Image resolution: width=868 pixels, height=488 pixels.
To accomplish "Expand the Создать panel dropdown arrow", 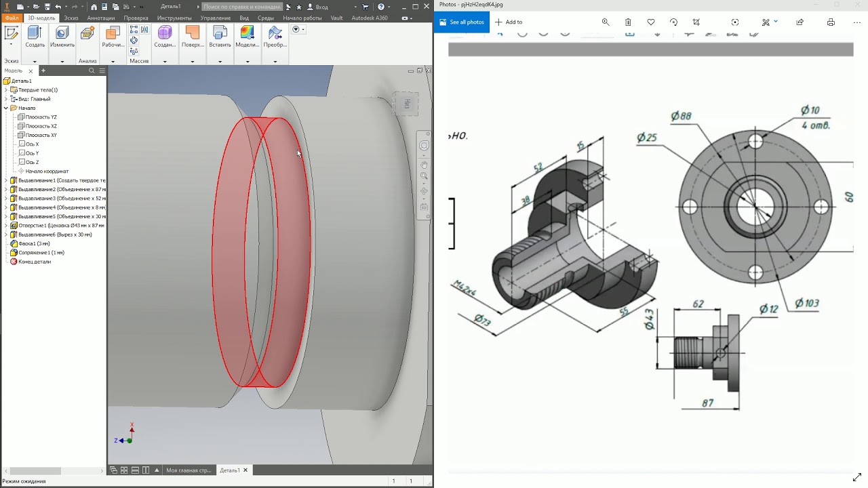I will coord(35,61).
